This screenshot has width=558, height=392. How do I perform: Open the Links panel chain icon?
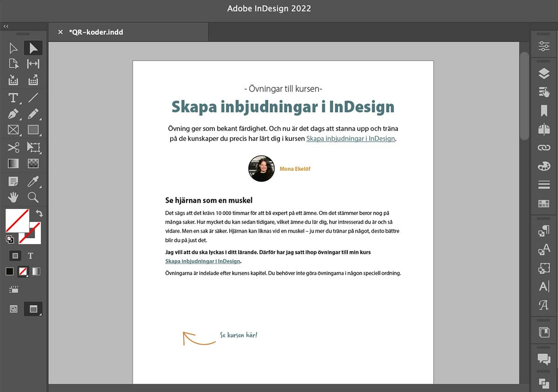coord(544,148)
